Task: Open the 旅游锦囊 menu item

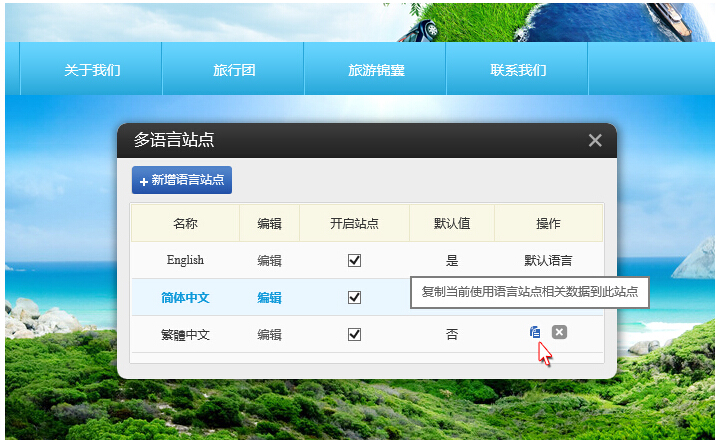Action: pos(376,70)
